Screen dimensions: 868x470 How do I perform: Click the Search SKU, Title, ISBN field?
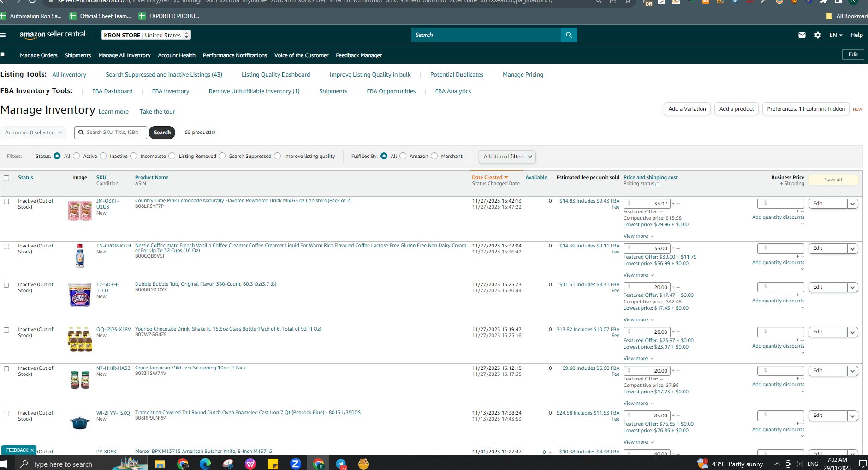pyautogui.click(x=111, y=133)
